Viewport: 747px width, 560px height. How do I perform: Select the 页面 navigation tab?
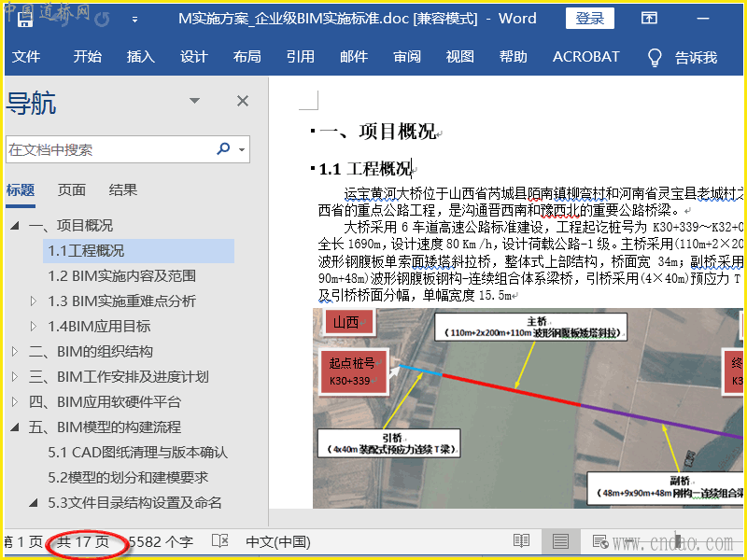pos(72,190)
